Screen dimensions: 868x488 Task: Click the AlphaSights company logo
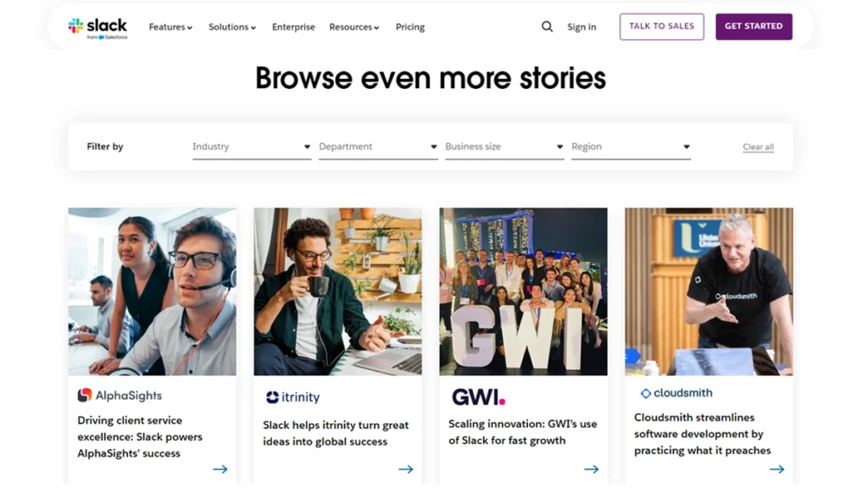pyautogui.click(x=120, y=395)
